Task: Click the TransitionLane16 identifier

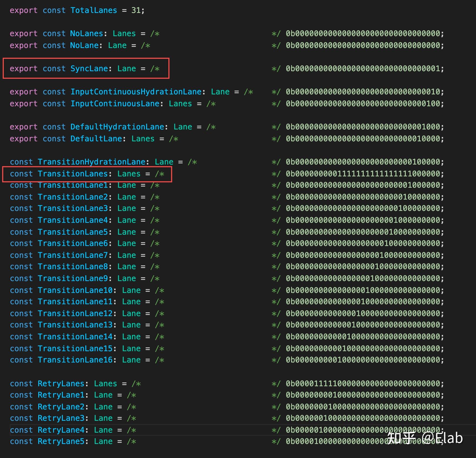Action: pyautogui.click(x=75, y=360)
